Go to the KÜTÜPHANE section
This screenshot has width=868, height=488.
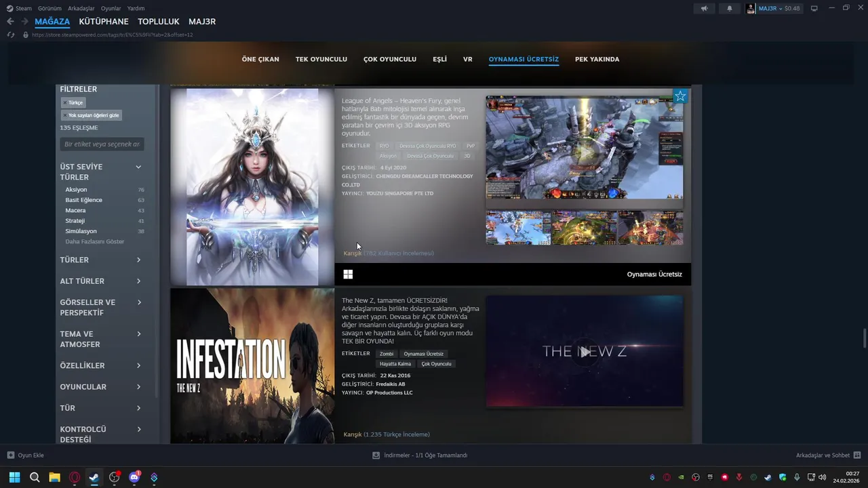pyautogui.click(x=104, y=22)
